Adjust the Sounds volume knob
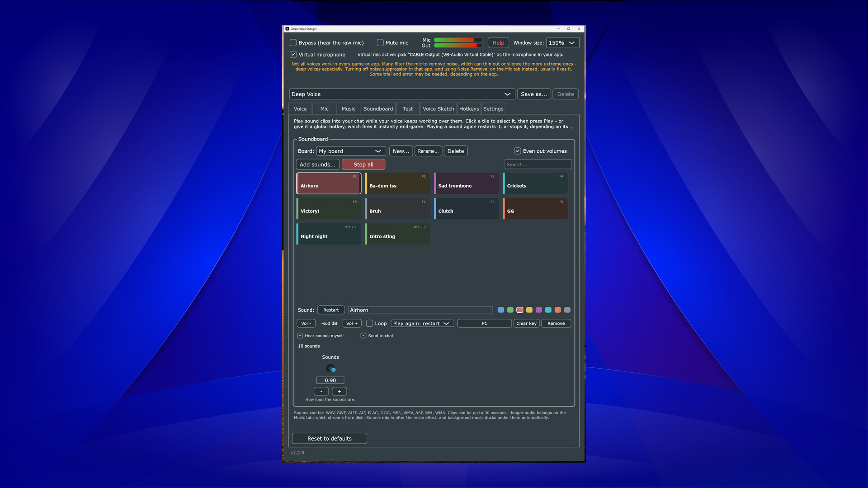Image resolution: width=868 pixels, height=488 pixels. click(330, 368)
